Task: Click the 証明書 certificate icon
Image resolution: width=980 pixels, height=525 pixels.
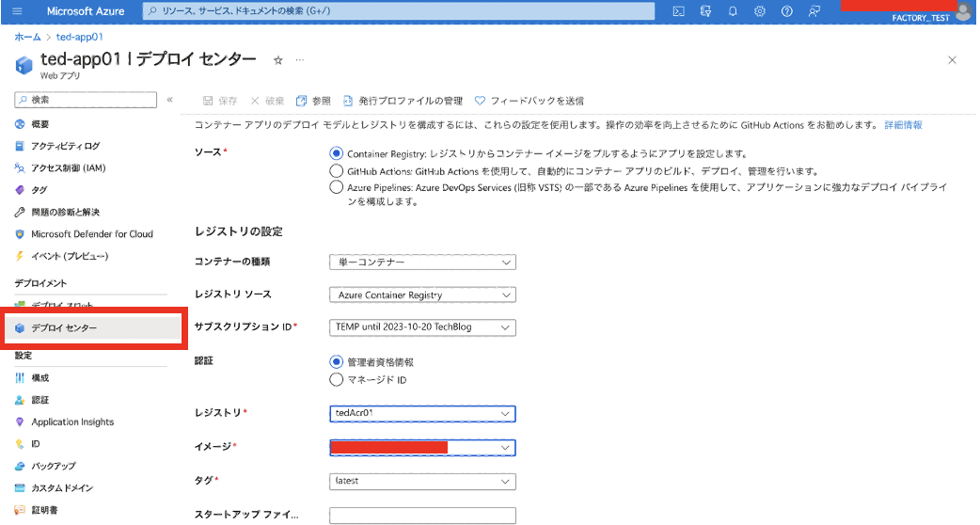Action: coord(20,510)
